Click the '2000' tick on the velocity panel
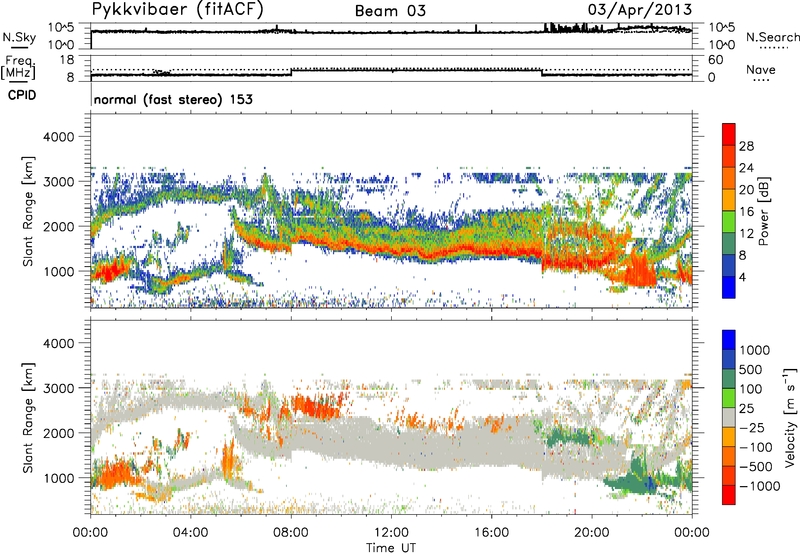This screenshot has height=554, width=800. tap(61, 433)
